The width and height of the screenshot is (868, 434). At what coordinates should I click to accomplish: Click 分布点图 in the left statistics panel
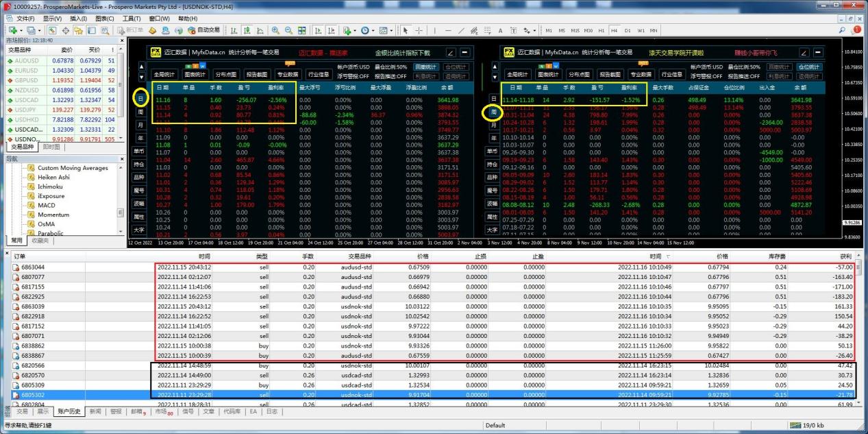click(x=225, y=74)
